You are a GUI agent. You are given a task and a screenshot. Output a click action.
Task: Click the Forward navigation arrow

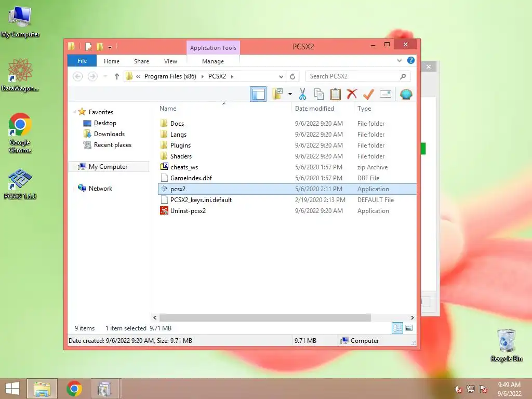[92, 76]
